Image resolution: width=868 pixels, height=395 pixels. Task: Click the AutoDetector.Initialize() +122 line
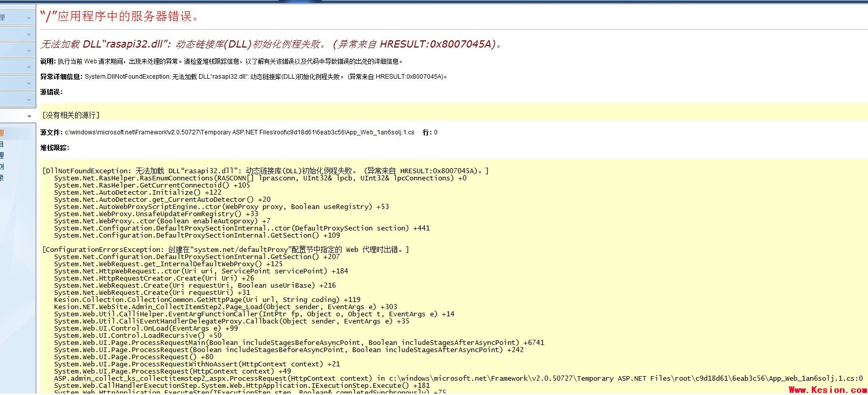click(138, 193)
